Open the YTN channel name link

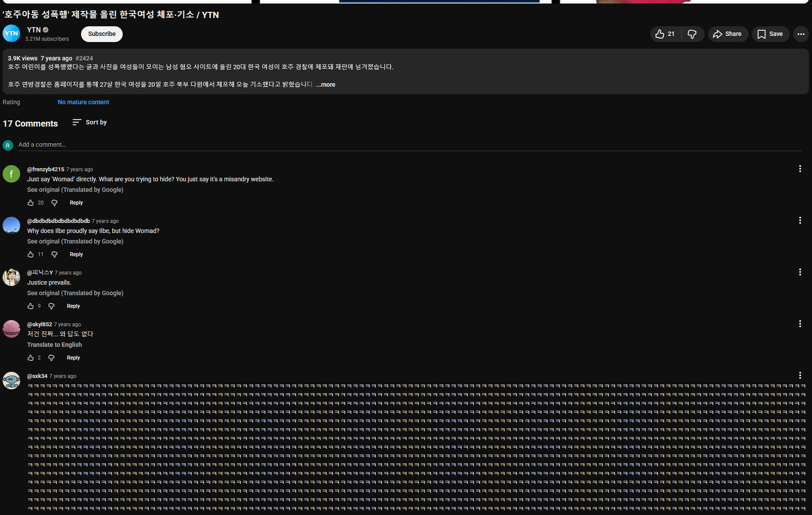pos(34,30)
